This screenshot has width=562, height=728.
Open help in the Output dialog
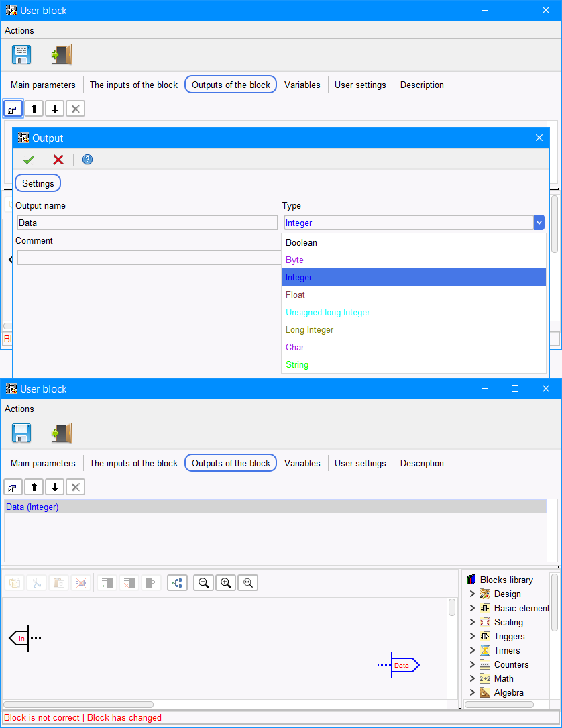point(87,160)
